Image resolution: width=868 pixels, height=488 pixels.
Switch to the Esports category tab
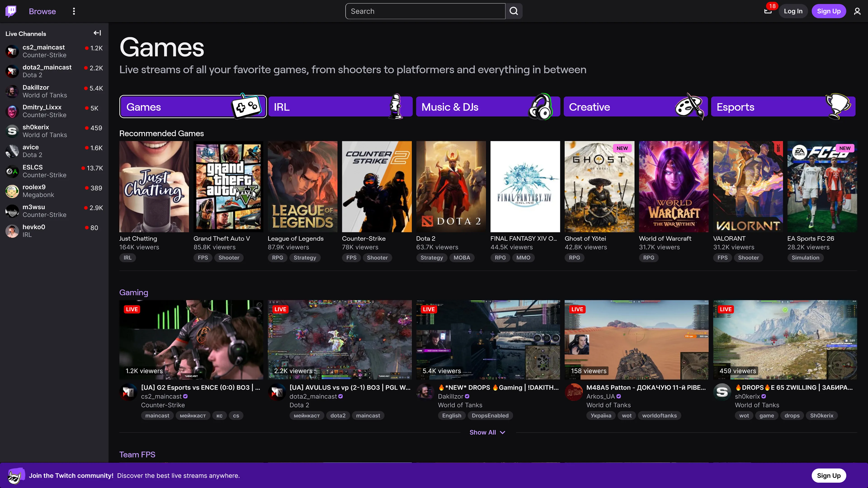pos(783,107)
